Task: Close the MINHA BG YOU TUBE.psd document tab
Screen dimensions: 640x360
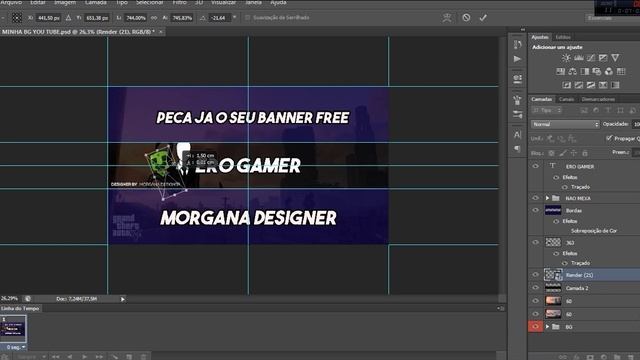Action: point(161,31)
